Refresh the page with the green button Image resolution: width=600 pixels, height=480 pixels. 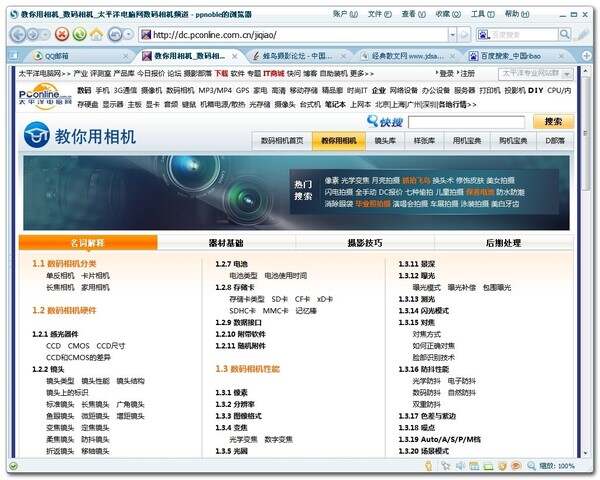coord(80,34)
